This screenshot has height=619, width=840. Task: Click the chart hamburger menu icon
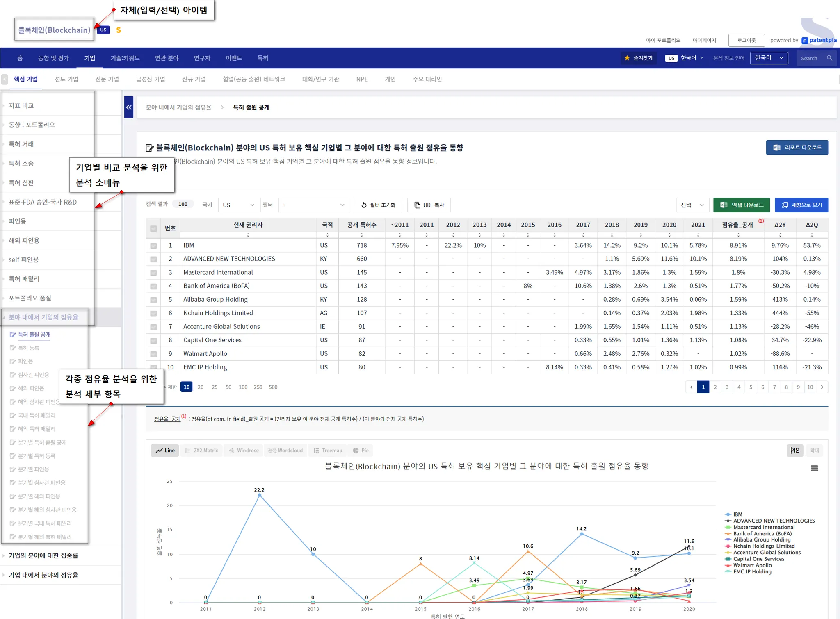pos(814,468)
